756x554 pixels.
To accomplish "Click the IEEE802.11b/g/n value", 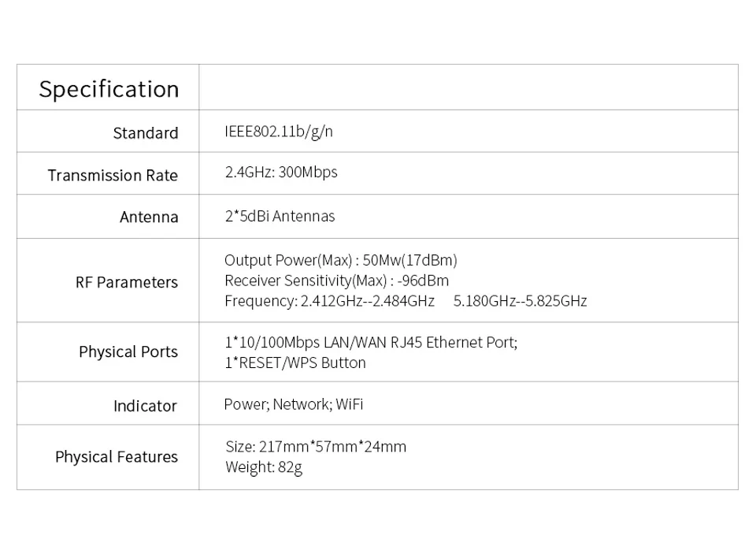I will coord(279,132).
